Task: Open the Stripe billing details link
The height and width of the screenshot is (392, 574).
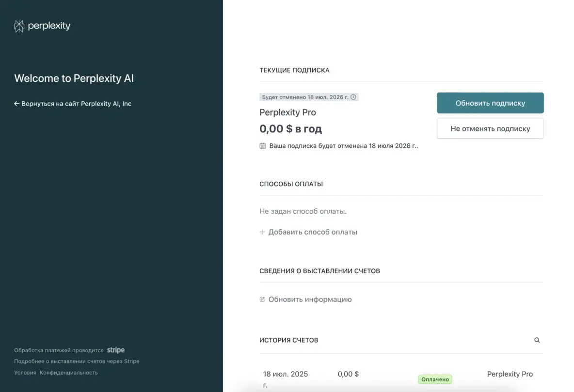Action: click(x=77, y=361)
